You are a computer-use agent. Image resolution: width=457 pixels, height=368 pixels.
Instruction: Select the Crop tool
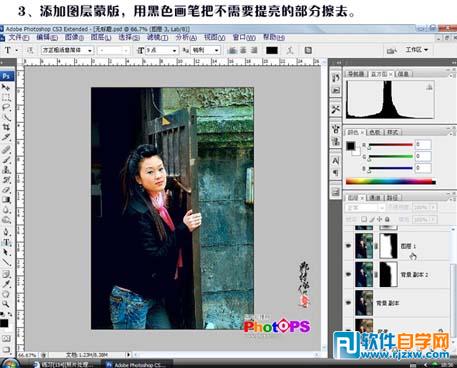point(6,127)
